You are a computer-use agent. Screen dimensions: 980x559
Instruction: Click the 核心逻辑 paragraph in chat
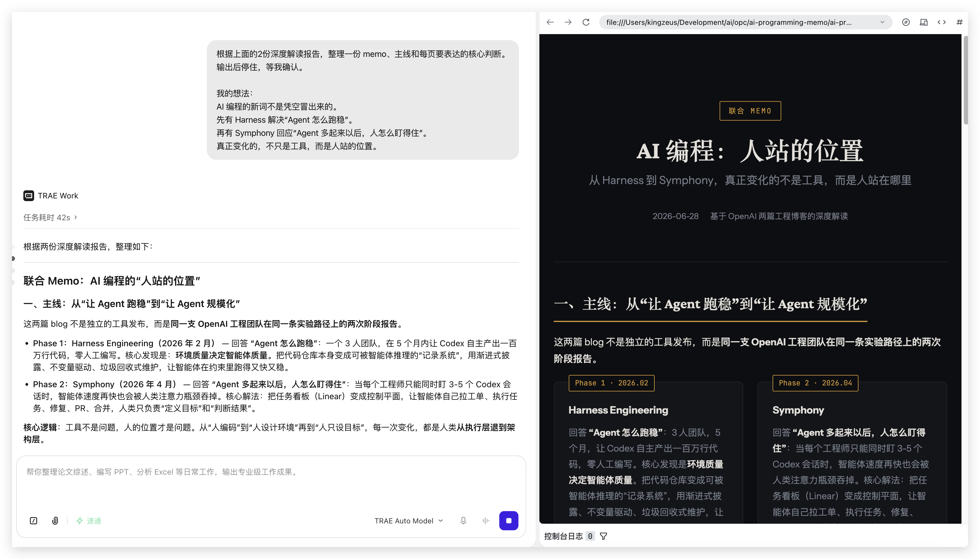pyautogui.click(x=269, y=433)
